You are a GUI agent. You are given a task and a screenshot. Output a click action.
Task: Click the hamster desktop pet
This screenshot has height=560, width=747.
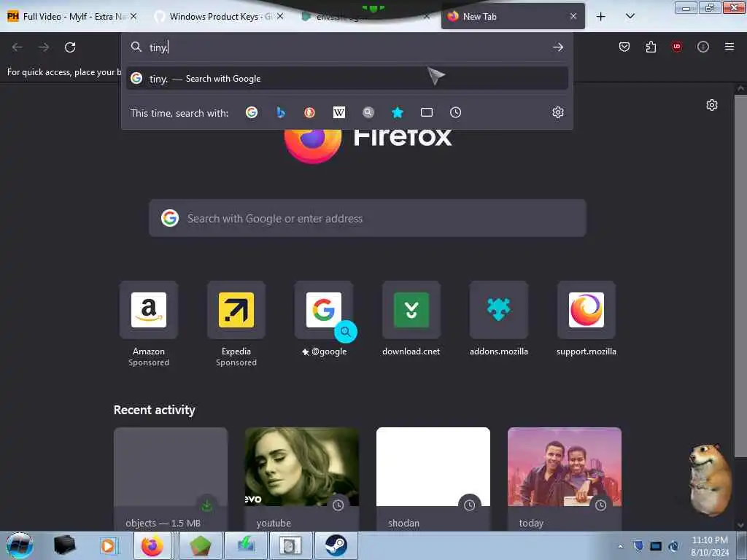pyautogui.click(x=710, y=478)
